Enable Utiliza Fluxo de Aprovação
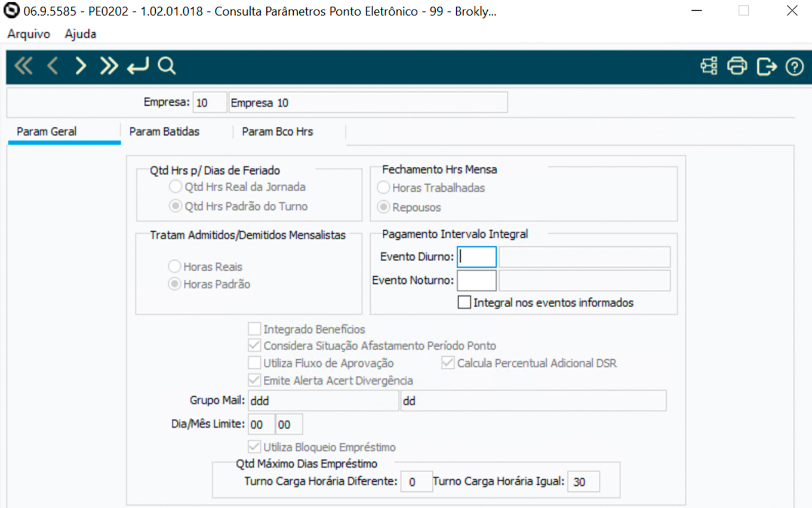 tap(254, 363)
